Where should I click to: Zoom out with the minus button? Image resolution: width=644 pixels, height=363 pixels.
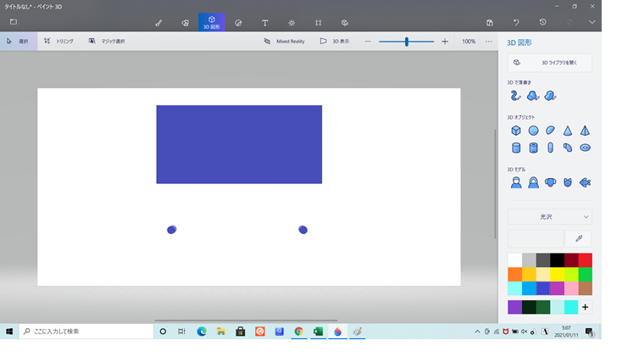point(368,41)
